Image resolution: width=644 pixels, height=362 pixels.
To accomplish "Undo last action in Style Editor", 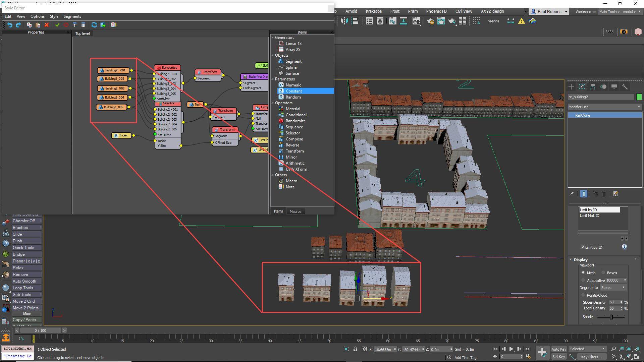I will 10,24.
